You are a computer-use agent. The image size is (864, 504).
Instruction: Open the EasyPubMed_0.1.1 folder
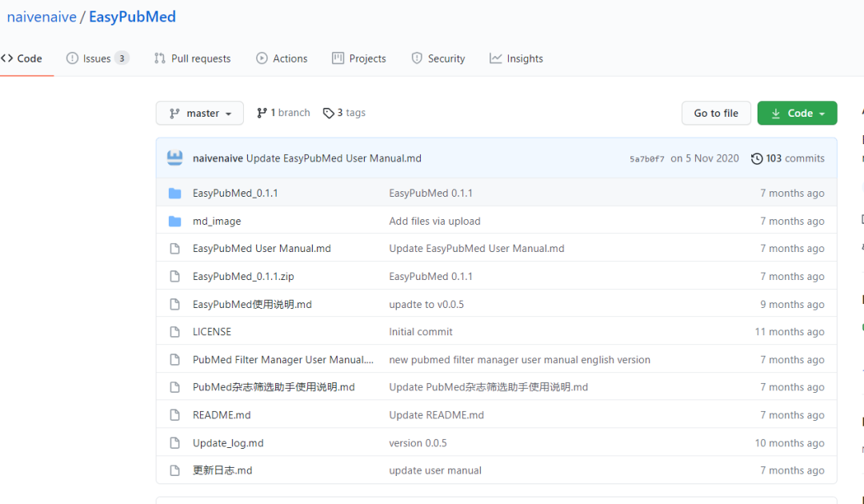235,194
